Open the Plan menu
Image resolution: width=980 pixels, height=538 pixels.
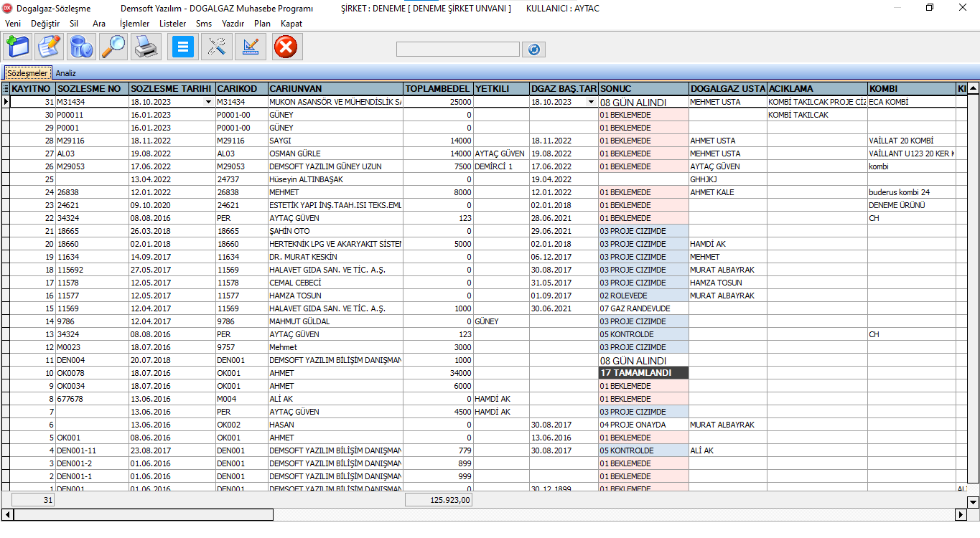pyautogui.click(x=262, y=24)
